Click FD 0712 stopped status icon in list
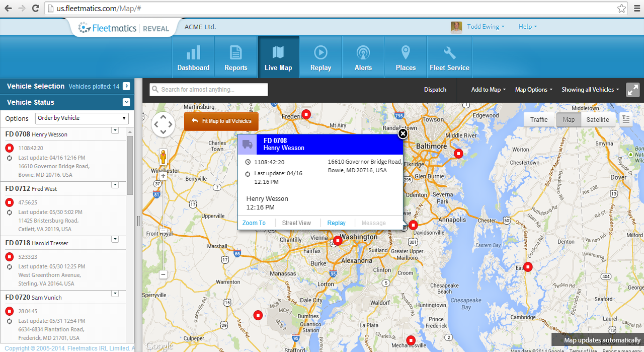The image size is (644, 352). 10,202
